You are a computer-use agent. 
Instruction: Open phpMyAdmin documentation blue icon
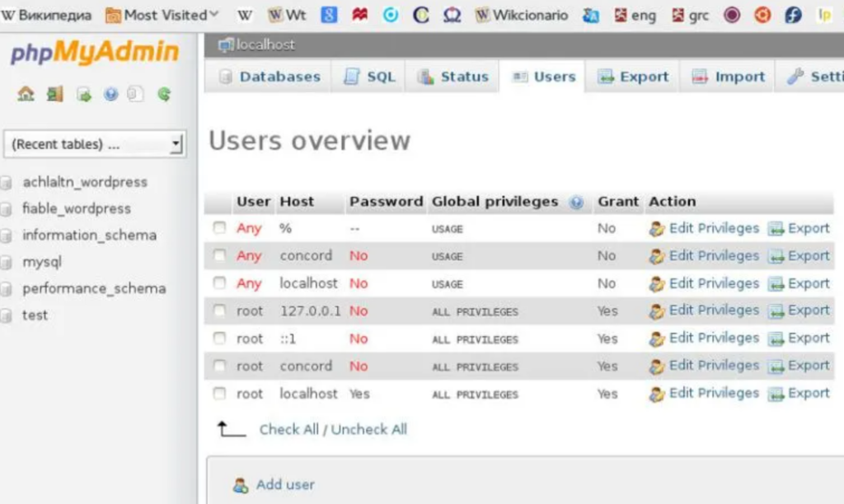tap(110, 95)
